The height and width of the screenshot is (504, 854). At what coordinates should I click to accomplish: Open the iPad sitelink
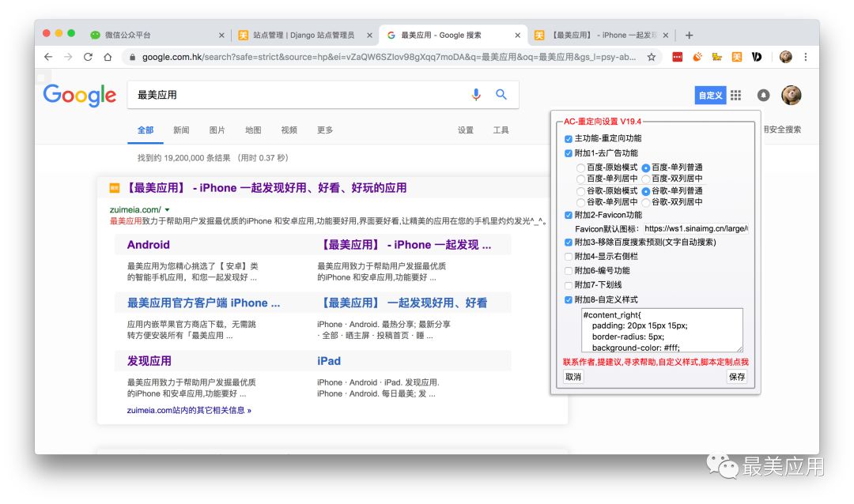(329, 361)
